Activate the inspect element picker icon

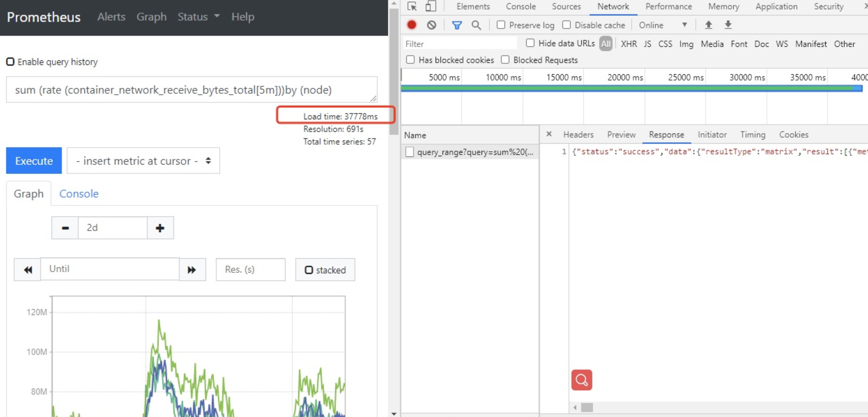point(412,6)
